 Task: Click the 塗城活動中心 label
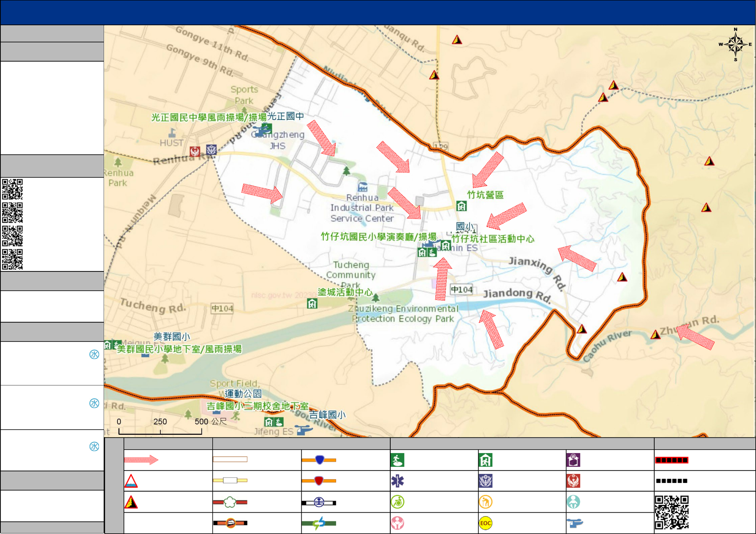point(345,292)
